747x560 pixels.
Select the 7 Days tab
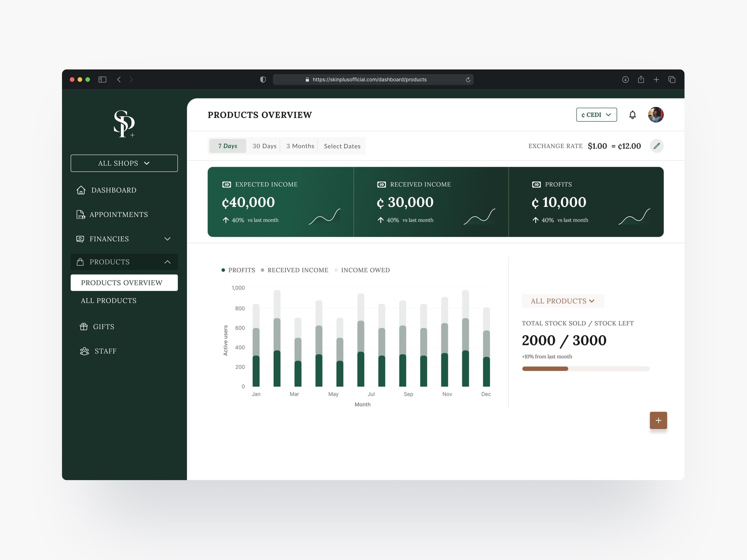tap(228, 146)
